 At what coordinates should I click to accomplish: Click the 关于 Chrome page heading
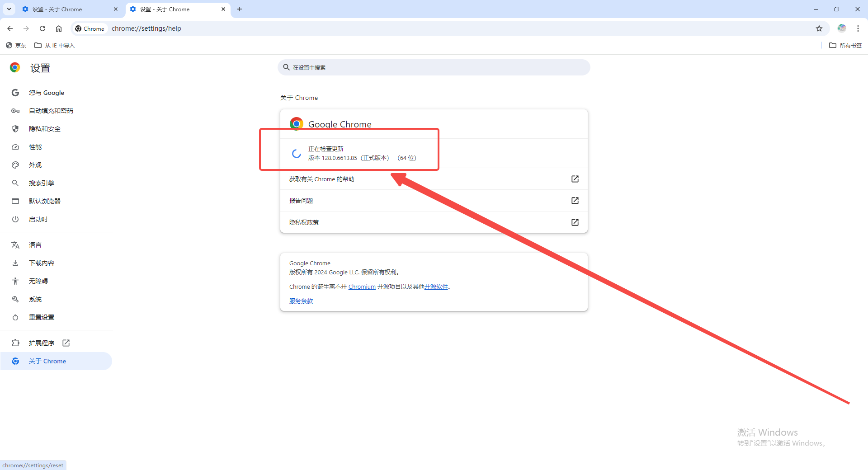(299, 98)
